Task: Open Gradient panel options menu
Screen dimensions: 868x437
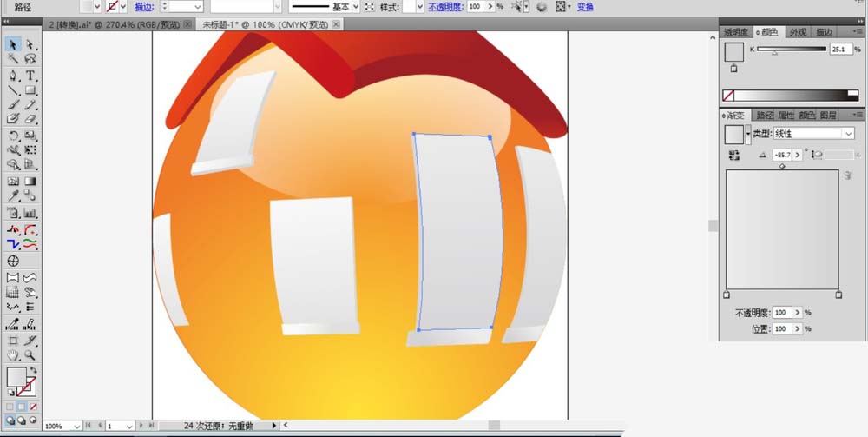Action: (858, 115)
